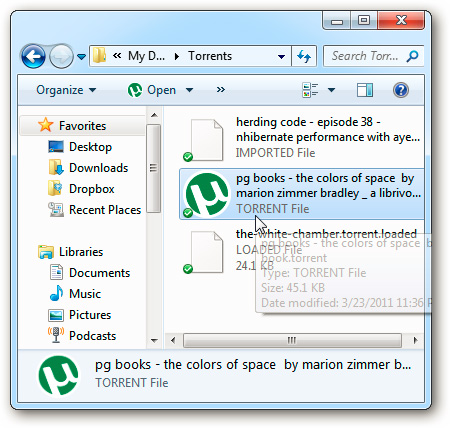
Task: Open the address bar history dropdown
Action: (x=281, y=57)
